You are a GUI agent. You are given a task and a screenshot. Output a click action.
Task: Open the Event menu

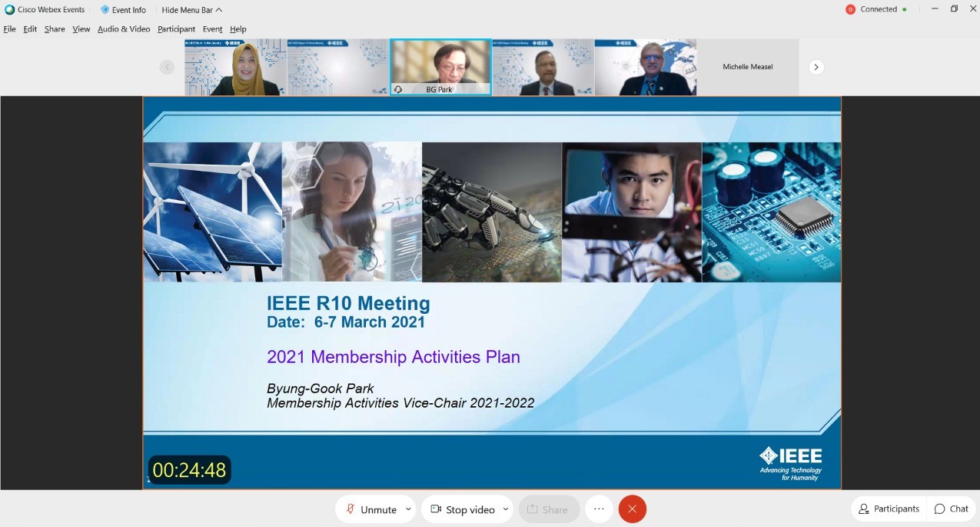point(213,29)
